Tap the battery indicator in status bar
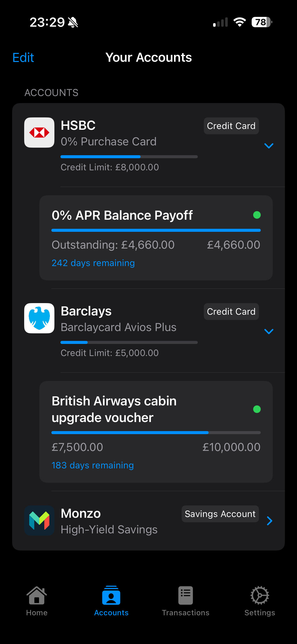Viewport: 297px width, 644px height. (261, 22)
